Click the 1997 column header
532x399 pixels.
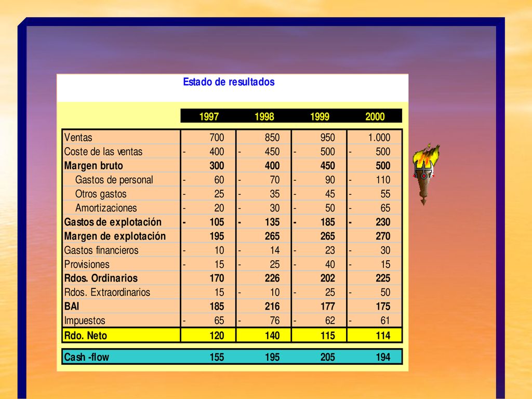pyautogui.click(x=209, y=117)
